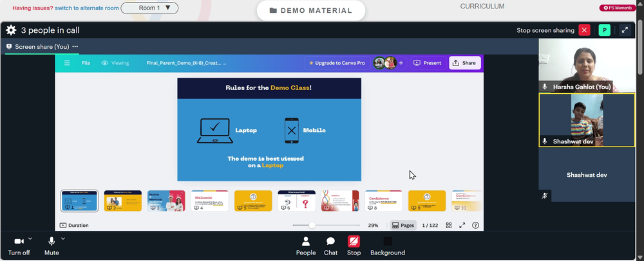Image resolution: width=644 pixels, height=261 pixels.
Task: Select Shashwat dev highlighted video tile
Action: point(587,120)
